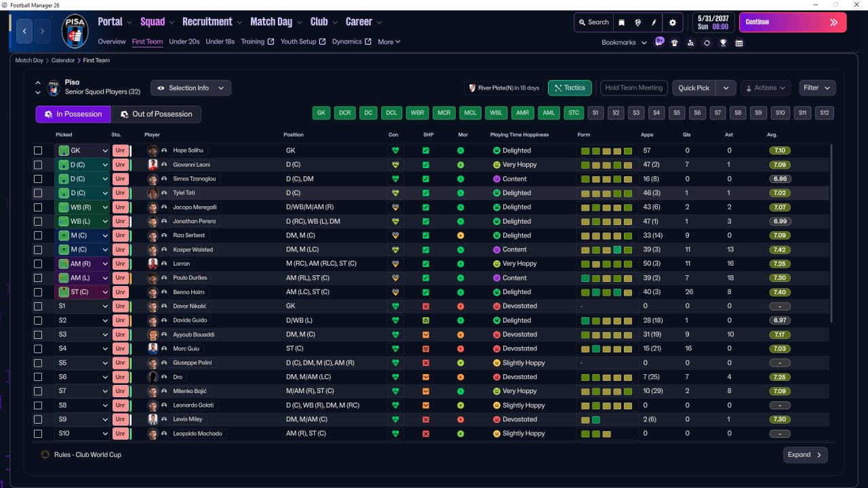Viewport: 868px width, 488px height.
Task: Go back with the left arrow button
Action: click(25, 31)
